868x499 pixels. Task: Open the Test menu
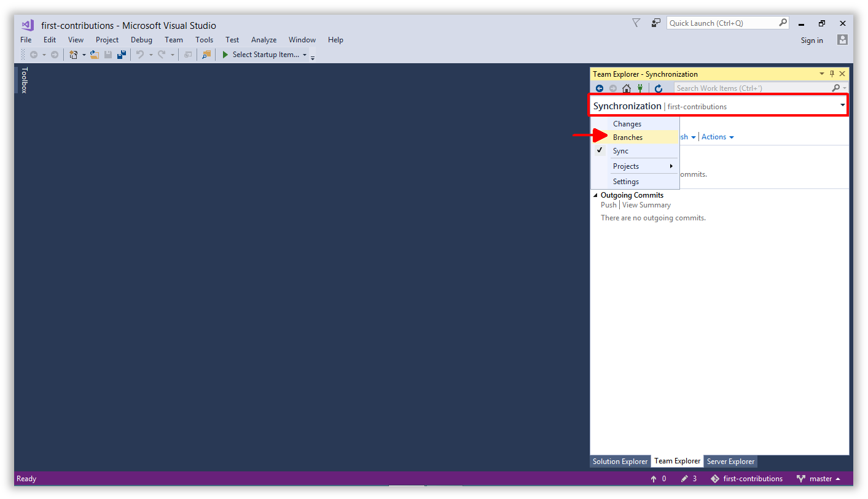(232, 40)
